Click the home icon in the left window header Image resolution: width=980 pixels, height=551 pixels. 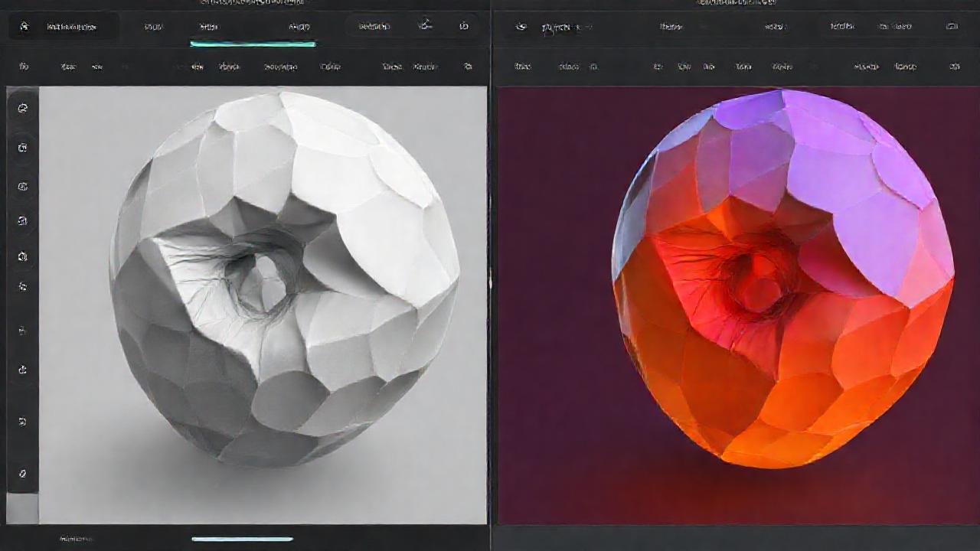click(24, 27)
